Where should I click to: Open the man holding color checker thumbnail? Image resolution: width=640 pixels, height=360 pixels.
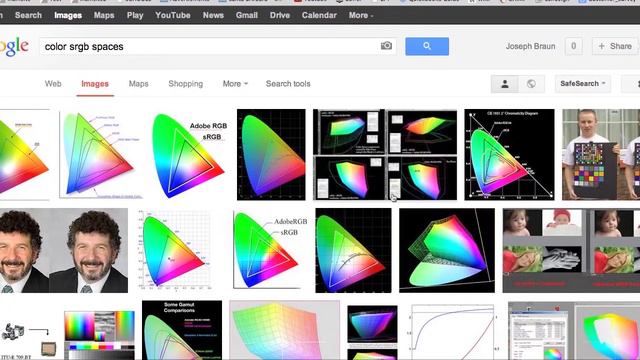pos(601,155)
